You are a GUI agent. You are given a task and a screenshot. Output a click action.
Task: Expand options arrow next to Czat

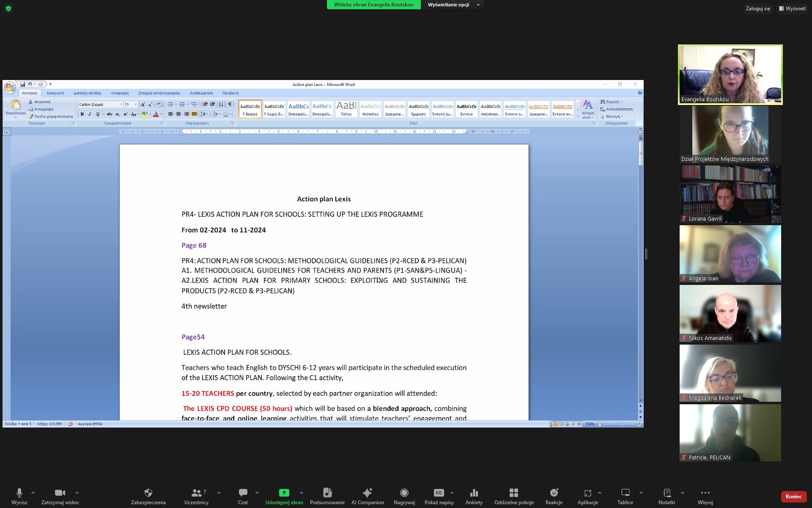click(x=257, y=493)
